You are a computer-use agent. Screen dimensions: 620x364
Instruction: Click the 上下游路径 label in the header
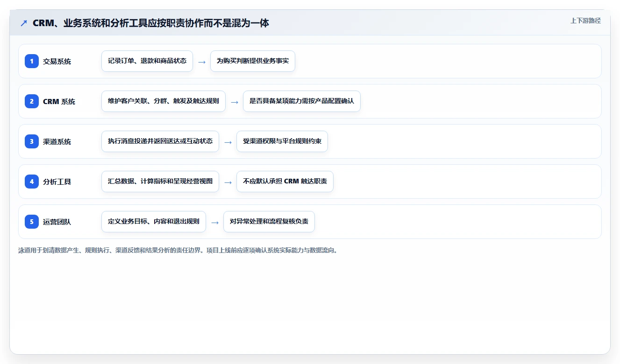coord(585,21)
